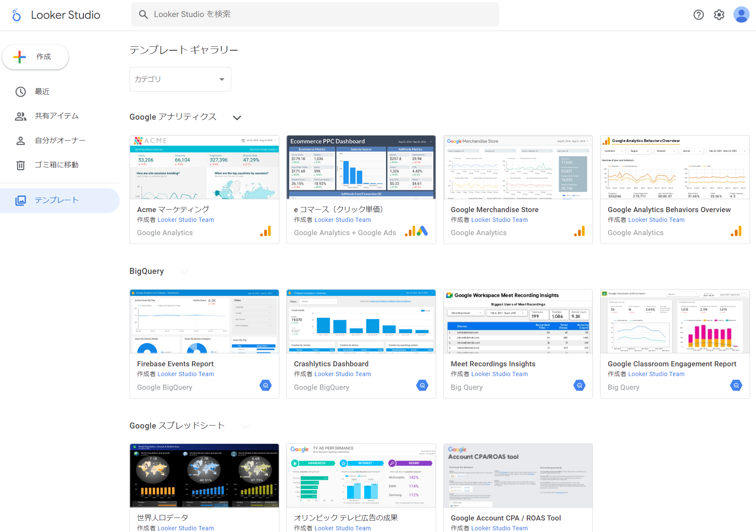Viewport: 756px width, 532px height.
Task: Open the Account CPA/ROAS tool thumbnail
Action: click(x=518, y=476)
